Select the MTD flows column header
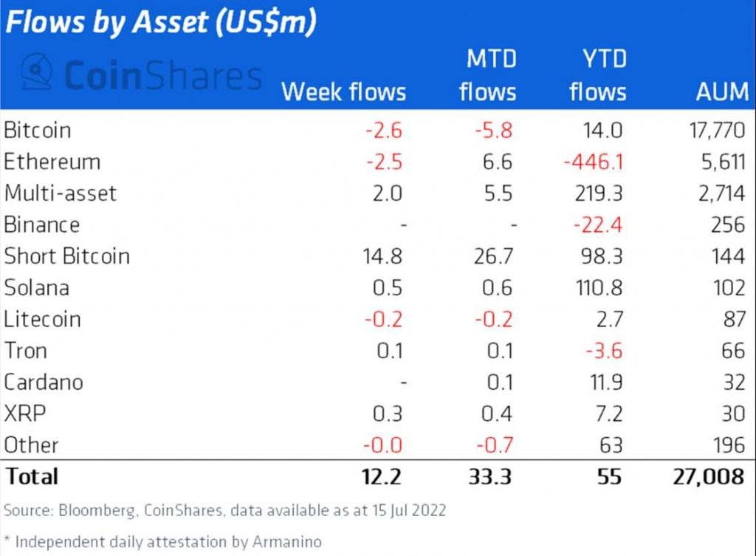The image size is (756, 556). pos(487,75)
